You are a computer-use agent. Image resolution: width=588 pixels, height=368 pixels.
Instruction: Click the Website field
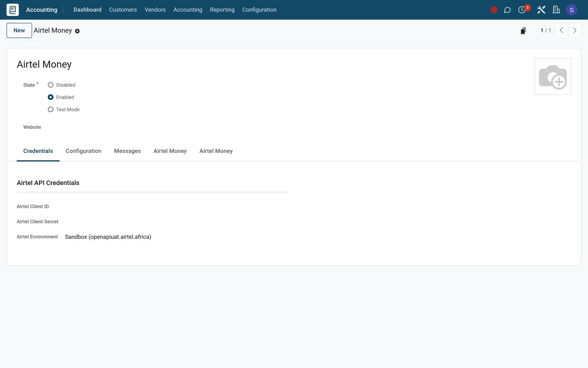pyautogui.click(x=167, y=127)
